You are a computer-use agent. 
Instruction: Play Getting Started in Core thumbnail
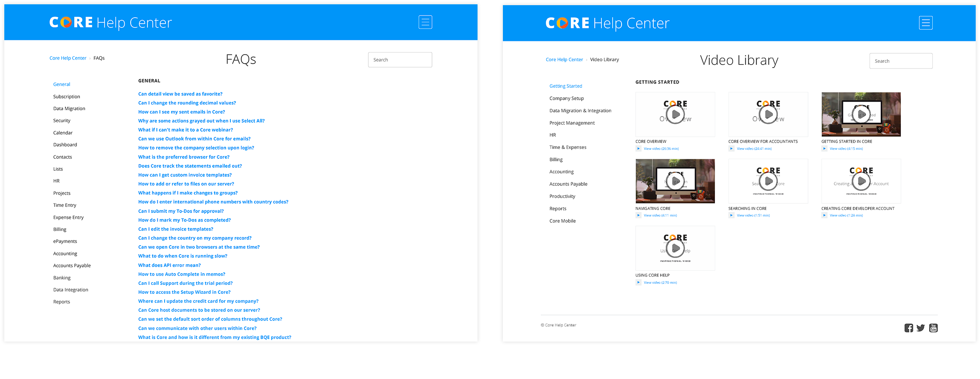(x=861, y=114)
